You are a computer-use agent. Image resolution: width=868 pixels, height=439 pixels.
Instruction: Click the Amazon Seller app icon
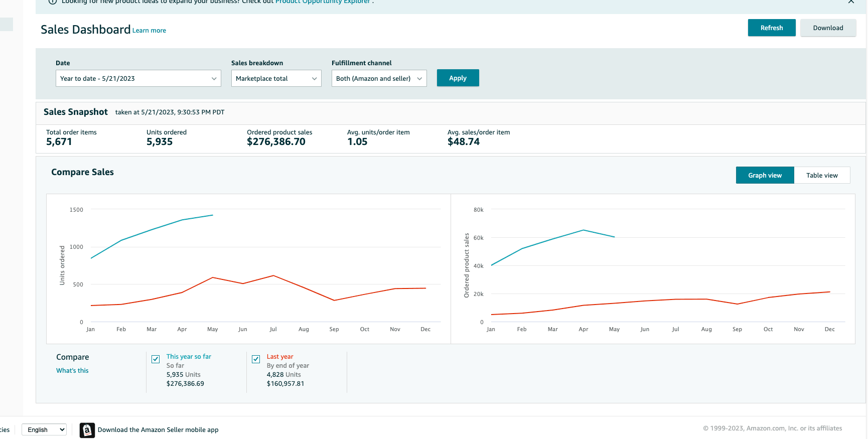point(87,430)
